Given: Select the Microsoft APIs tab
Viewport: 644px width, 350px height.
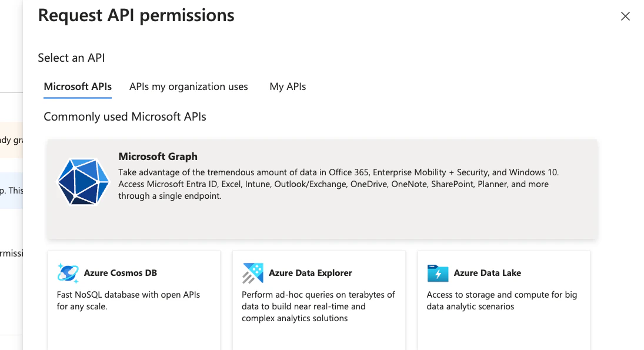Looking at the screenshot, I should tap(77, 86).
